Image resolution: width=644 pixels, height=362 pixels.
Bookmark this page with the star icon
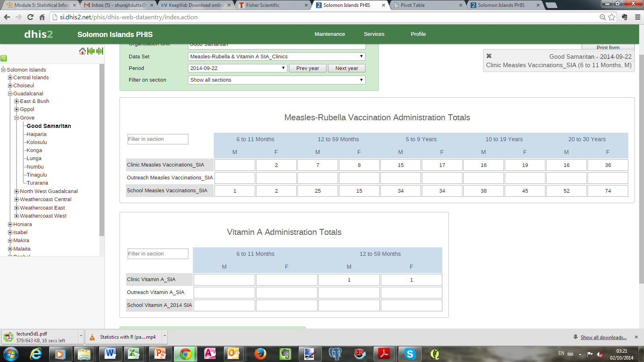[x=612, y=17]
